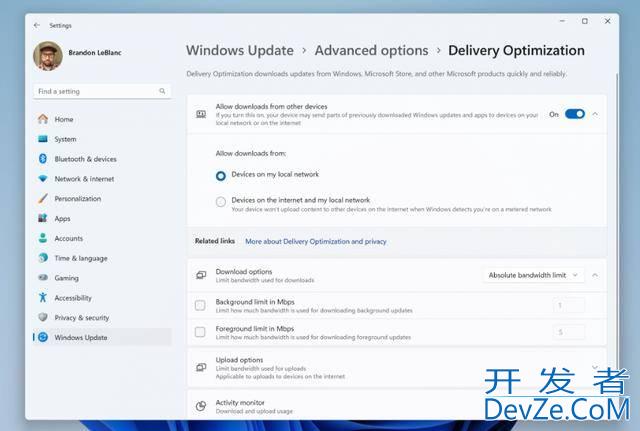Click the Time & language globe icon
This screenshot has height=431, width=640.
(43, 258)
